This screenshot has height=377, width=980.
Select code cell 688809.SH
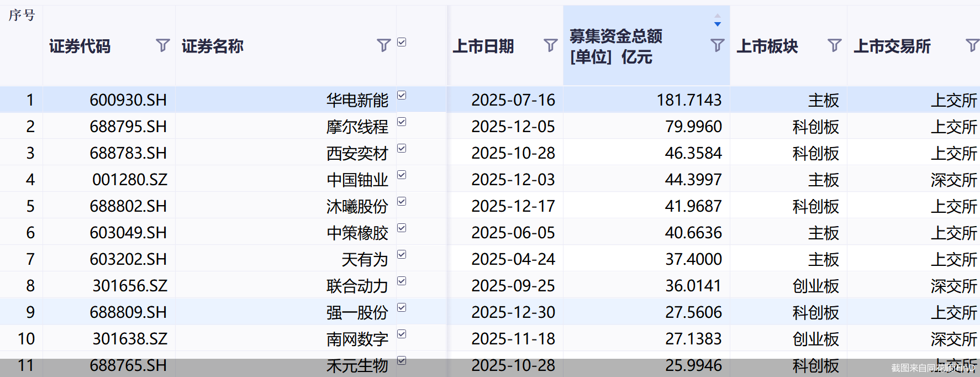click(128, 312)
